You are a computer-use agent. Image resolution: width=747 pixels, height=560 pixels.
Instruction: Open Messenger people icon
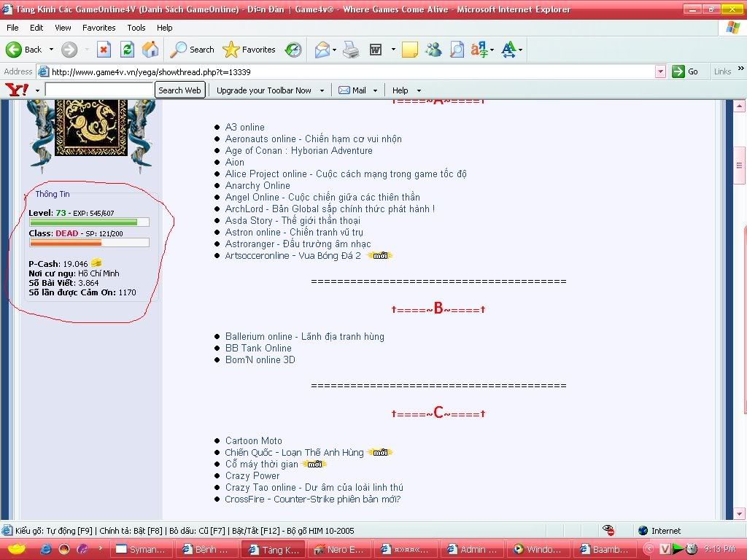(x=433, y=50)
